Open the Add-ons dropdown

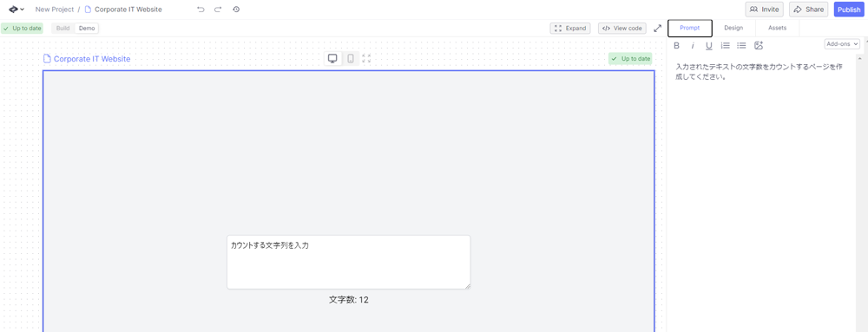842,44
